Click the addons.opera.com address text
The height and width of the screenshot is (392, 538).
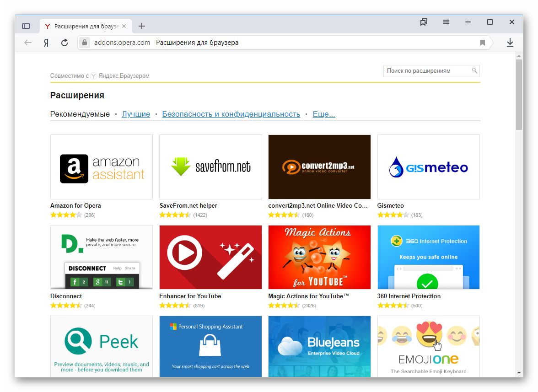(x=122, y=43)
